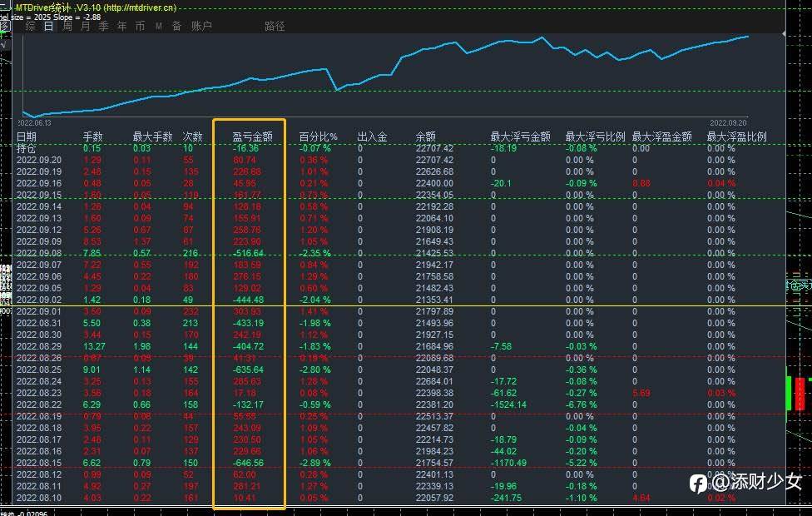Click the 2022.09.20 date cell

click(39, 160)
